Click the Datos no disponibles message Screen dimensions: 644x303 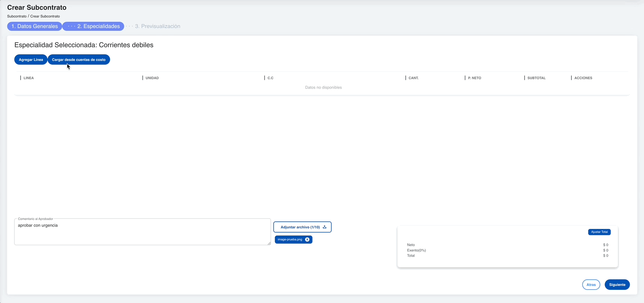point(324,88)
